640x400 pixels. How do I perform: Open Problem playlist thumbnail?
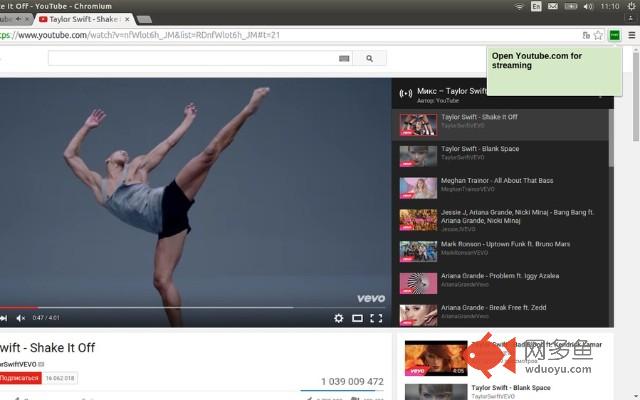(x=418, y=284)
